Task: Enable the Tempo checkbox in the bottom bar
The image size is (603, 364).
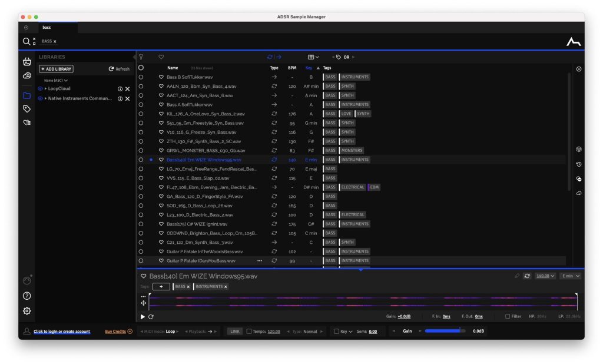Action: pos(249,332)
